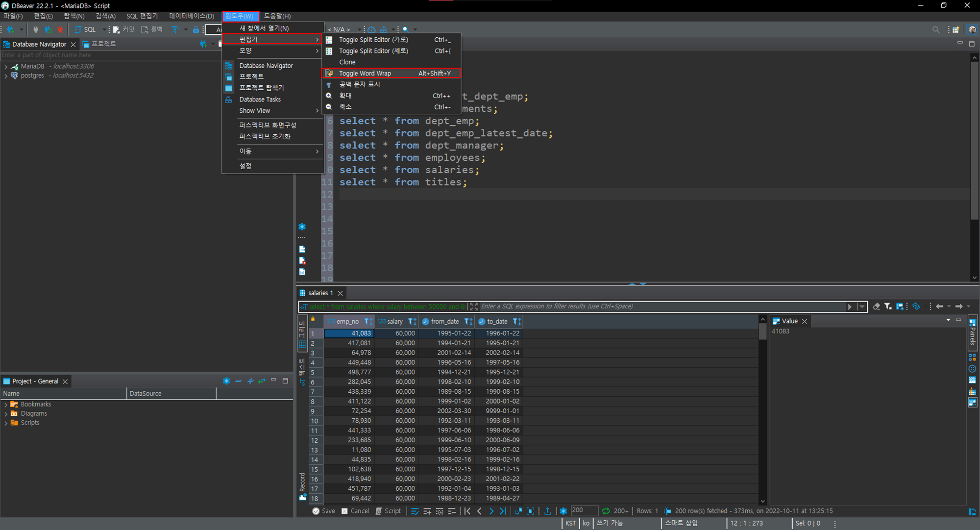Expand the MariaDB connection tree node
The width and height of the screenshot is (980, 530).
coord(5,66)
